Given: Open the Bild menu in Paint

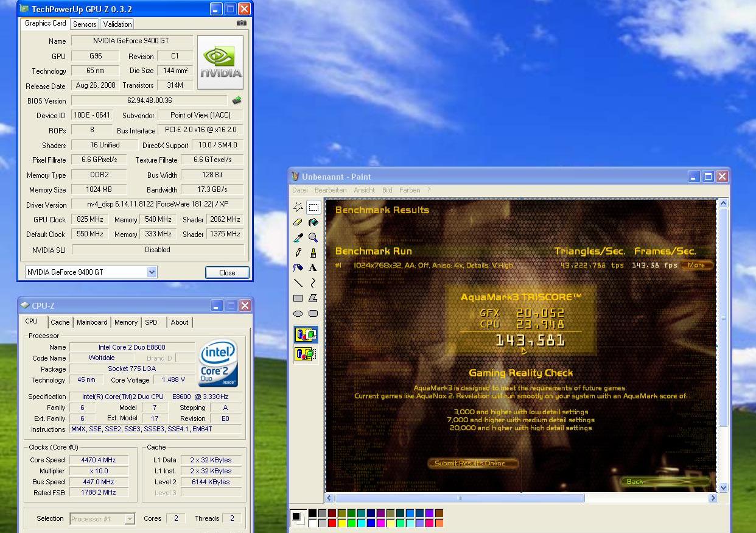Looking at the screenshot, I should [387, 190].
